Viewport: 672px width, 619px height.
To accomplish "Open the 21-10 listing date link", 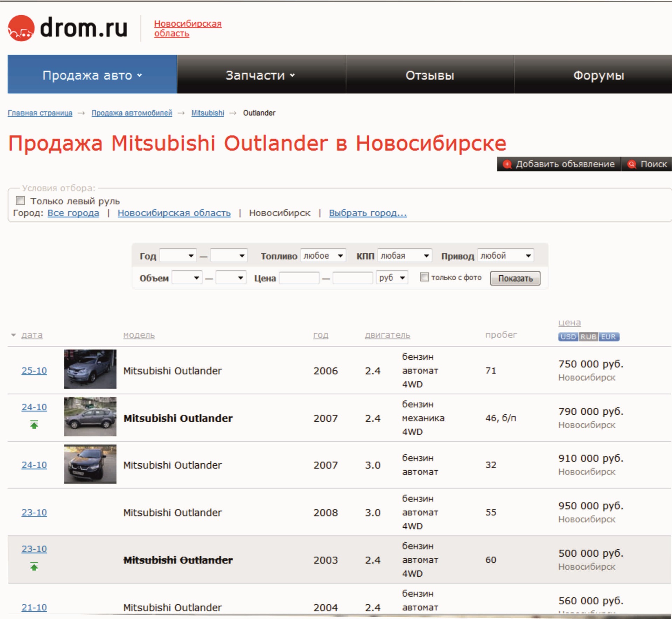I will [34, 607].
